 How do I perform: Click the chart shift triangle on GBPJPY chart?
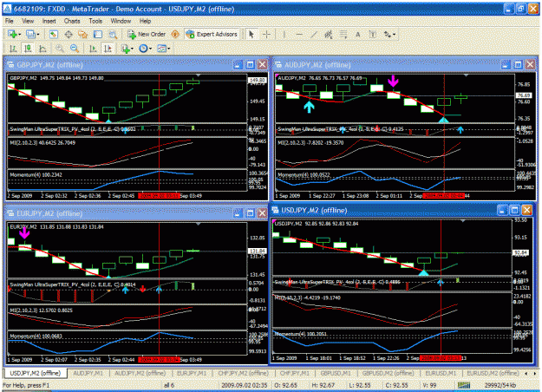[198, 75]
